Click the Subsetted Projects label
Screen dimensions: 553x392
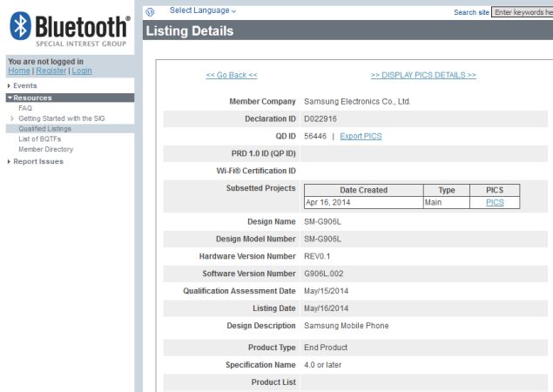(260, 188)
